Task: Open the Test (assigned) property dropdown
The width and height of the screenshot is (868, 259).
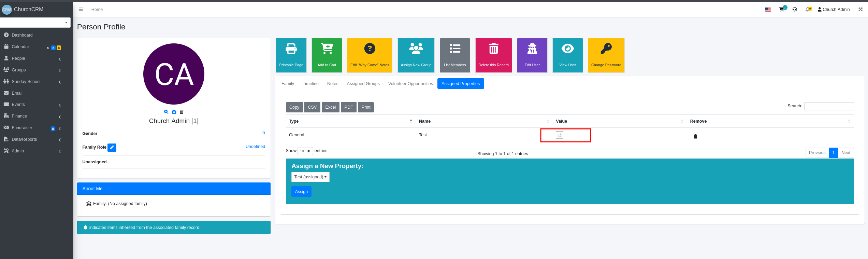Action: click(310, 177)
